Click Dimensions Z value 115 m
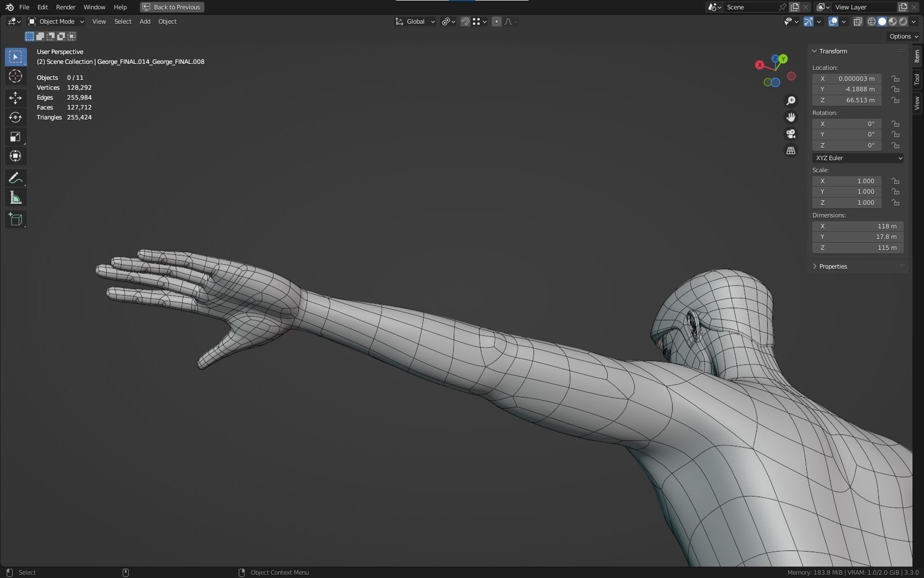The image size is (924, 578). 858,248
